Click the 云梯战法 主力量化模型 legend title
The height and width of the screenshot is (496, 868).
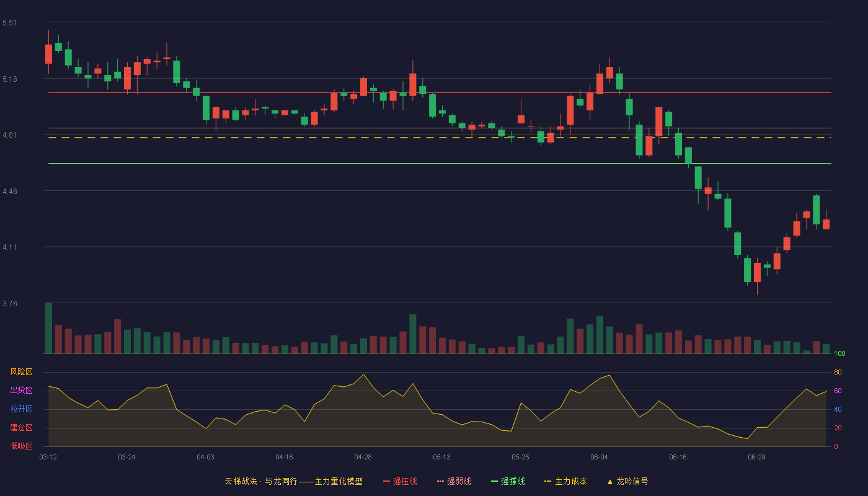tap(293, 481)
